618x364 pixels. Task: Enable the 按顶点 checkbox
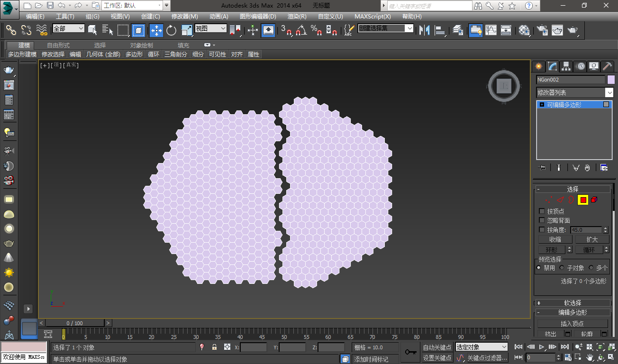coord(542,211)
